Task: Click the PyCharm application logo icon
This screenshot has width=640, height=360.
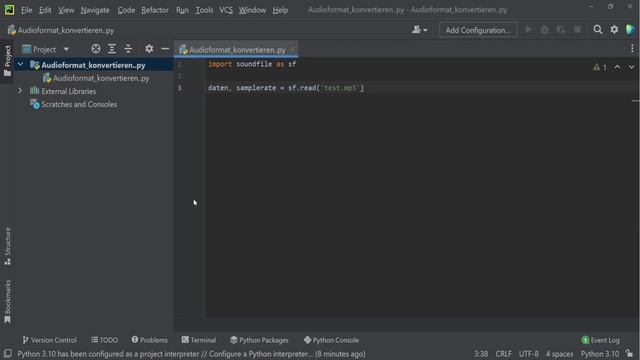Action: (9, 10)
